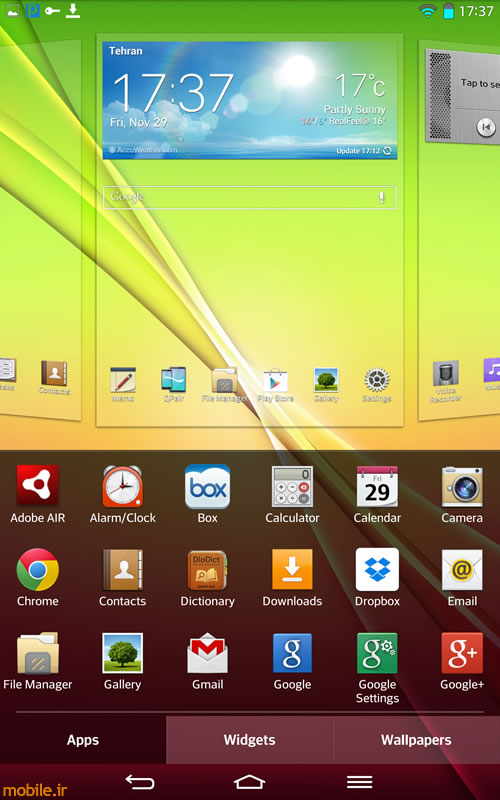Switch to the Wallpapers tab

tap(416, 740)
